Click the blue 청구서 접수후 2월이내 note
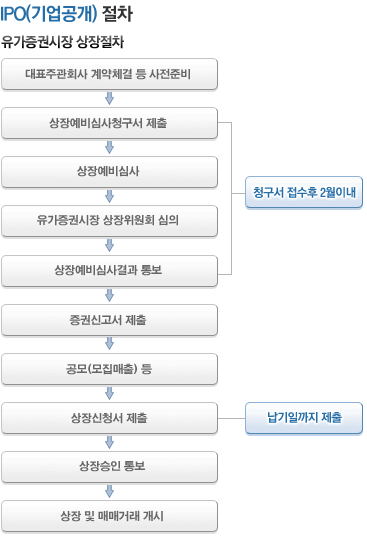Viewport: 367px width, 539px height. pyautogui.click(x=304, y=192)
